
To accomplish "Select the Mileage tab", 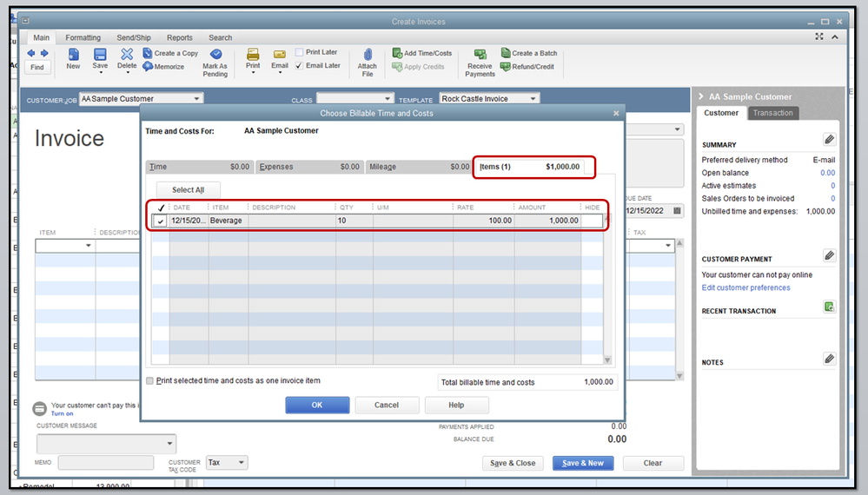I will click(x=419, y=167).
